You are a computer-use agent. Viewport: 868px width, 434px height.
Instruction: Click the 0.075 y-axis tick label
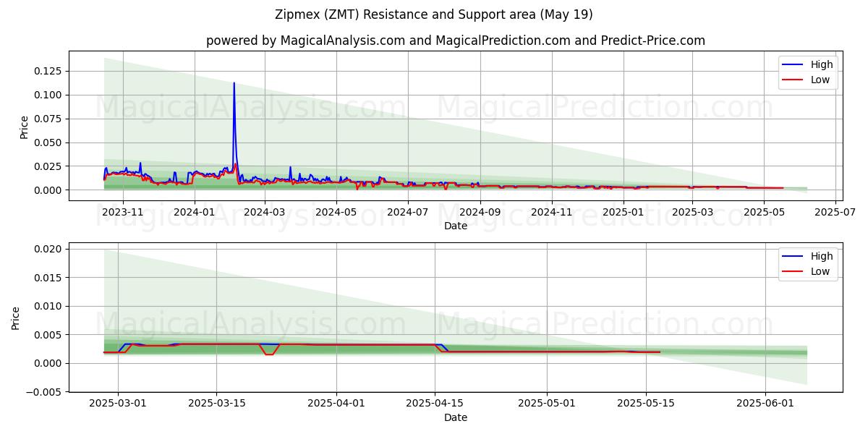point(49,119)
